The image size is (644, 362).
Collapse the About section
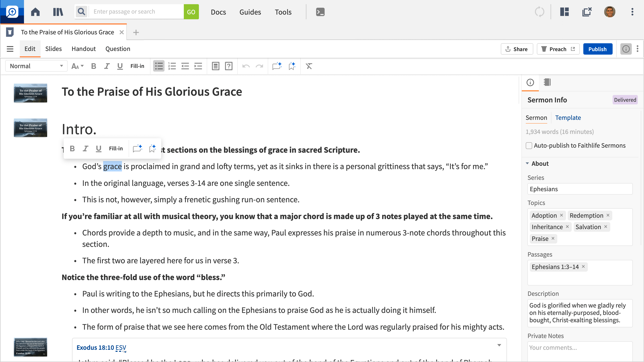click(x=527, y=163)
